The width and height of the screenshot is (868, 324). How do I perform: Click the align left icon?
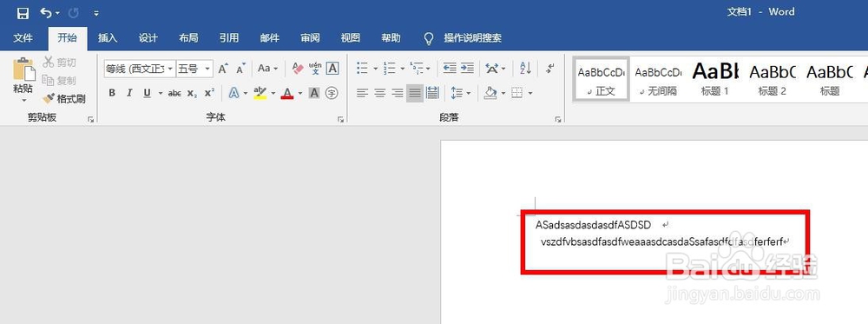tap(362, 93)
